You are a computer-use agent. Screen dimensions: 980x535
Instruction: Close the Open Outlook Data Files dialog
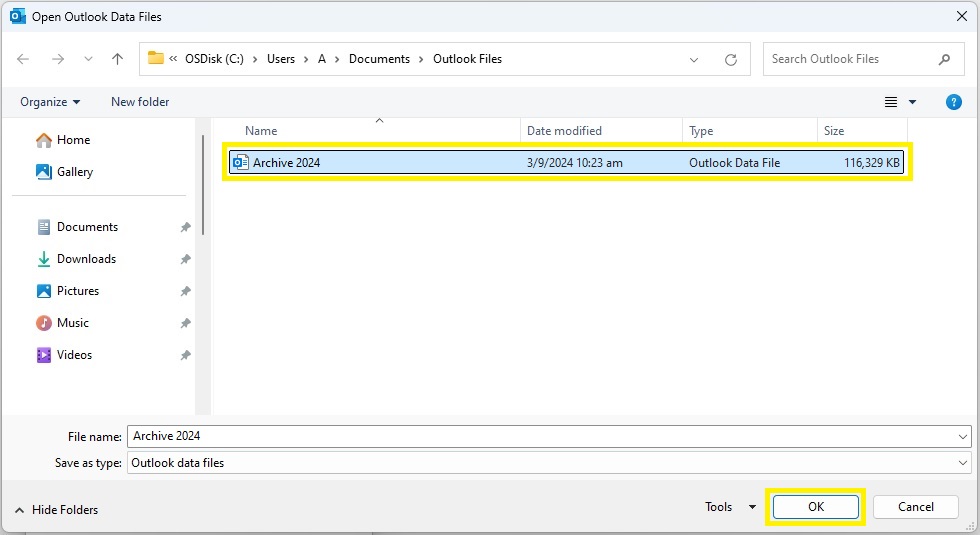[962, 16]
